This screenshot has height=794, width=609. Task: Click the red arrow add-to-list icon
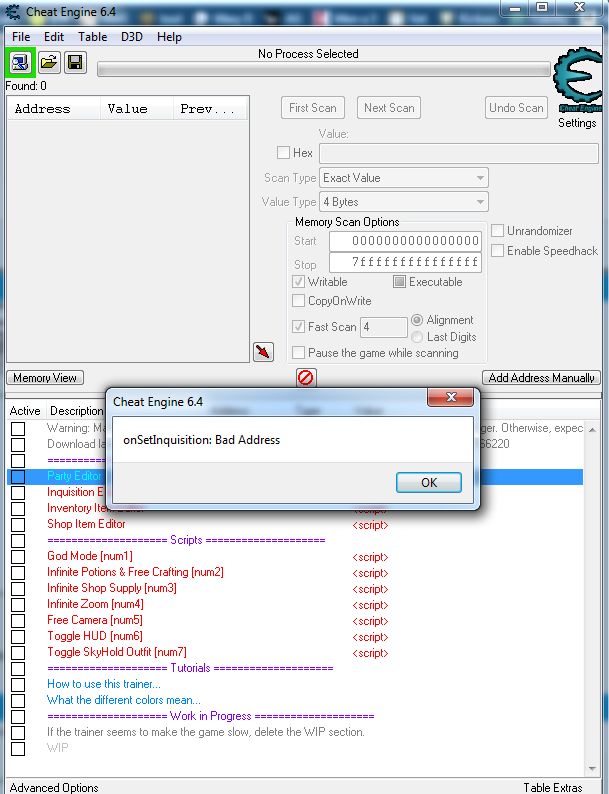[263, 352]
